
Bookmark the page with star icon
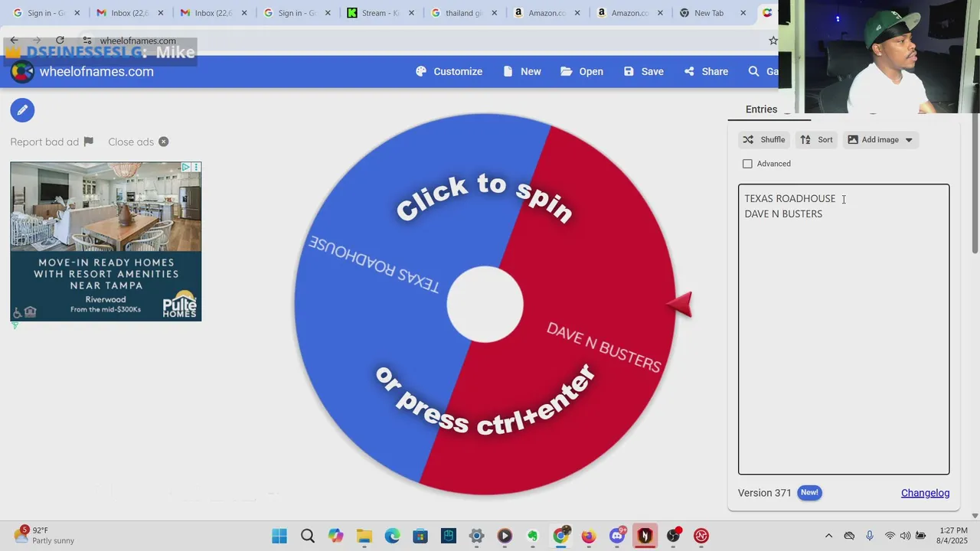(x=773, y=41)
